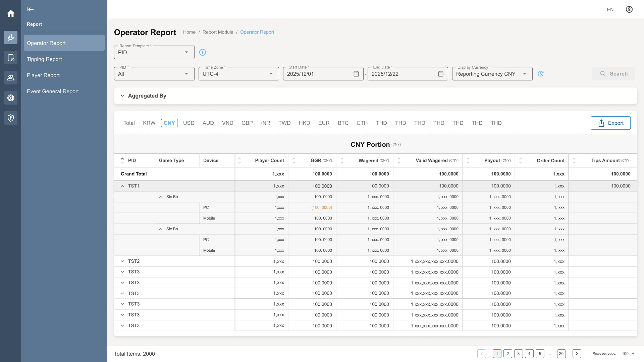Open the Start Date calendar icon

coord(356,74)
